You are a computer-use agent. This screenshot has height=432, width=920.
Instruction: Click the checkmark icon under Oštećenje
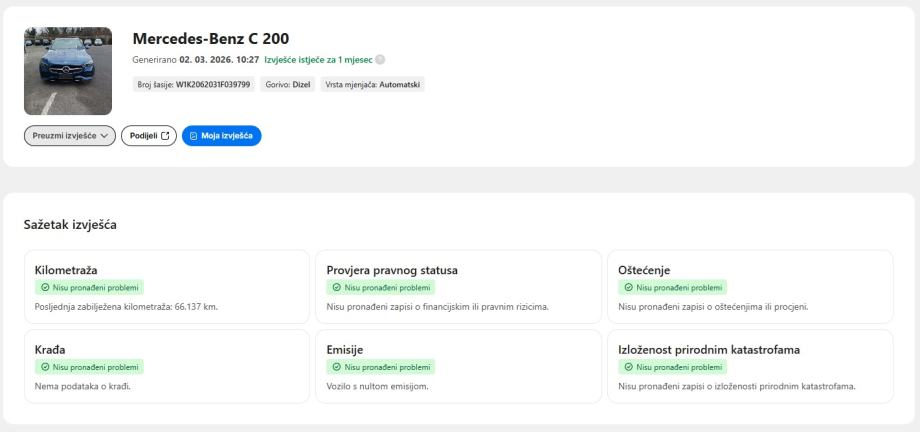(x=630, y=288)
